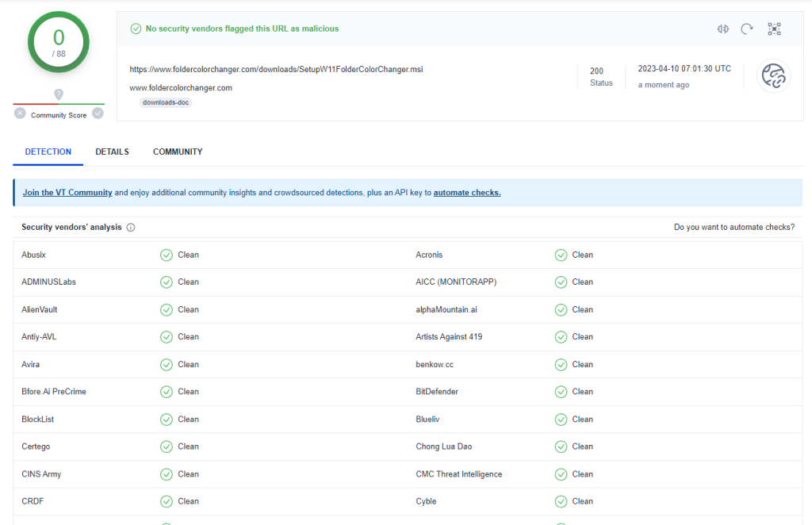812x525 pixels.
Task: Click the 0/88 detection score circle
Action: coord(59,42)
